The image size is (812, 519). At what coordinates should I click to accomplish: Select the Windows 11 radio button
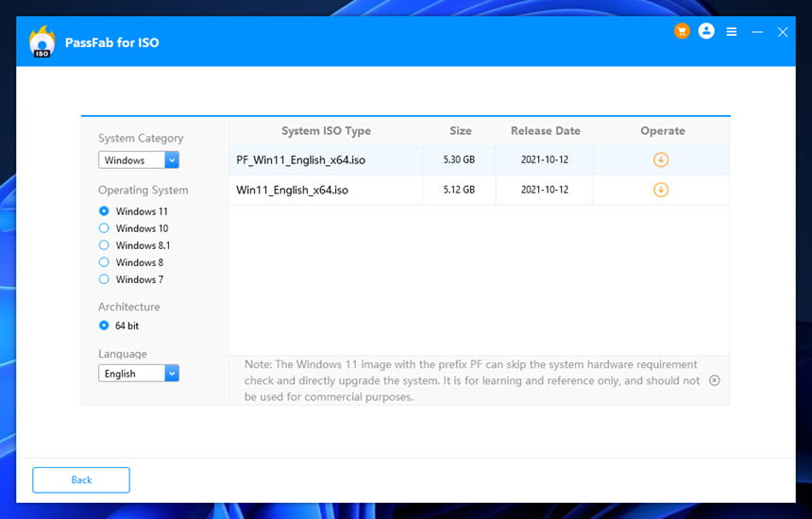tap(104, 211)
